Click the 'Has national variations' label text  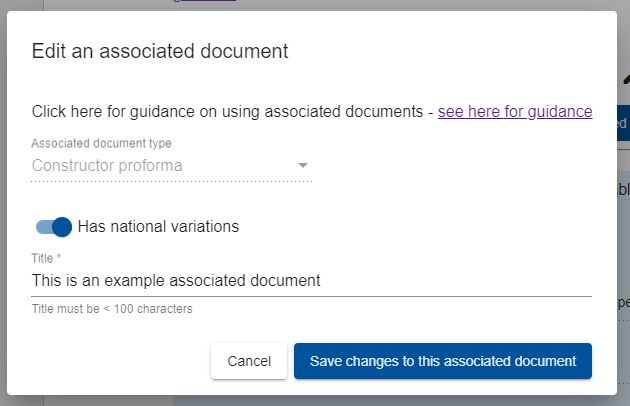(158, 226)
